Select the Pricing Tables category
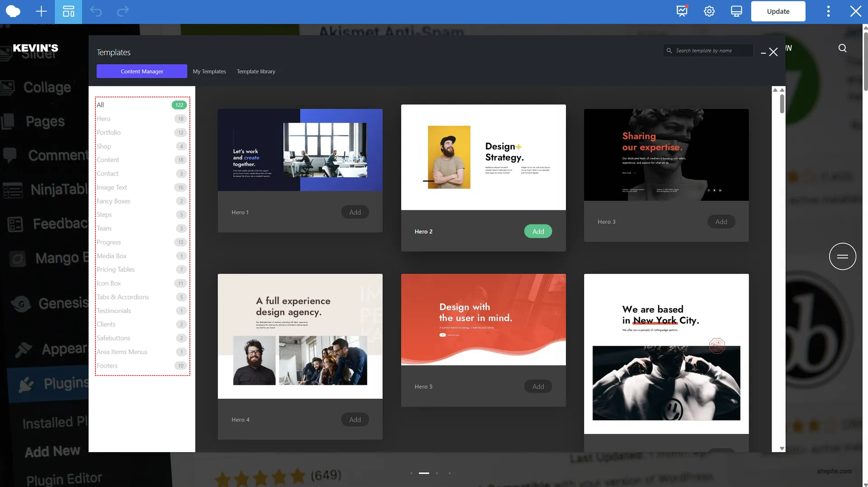This screenshot has width=868, height=487. click(x=116, y=270)
